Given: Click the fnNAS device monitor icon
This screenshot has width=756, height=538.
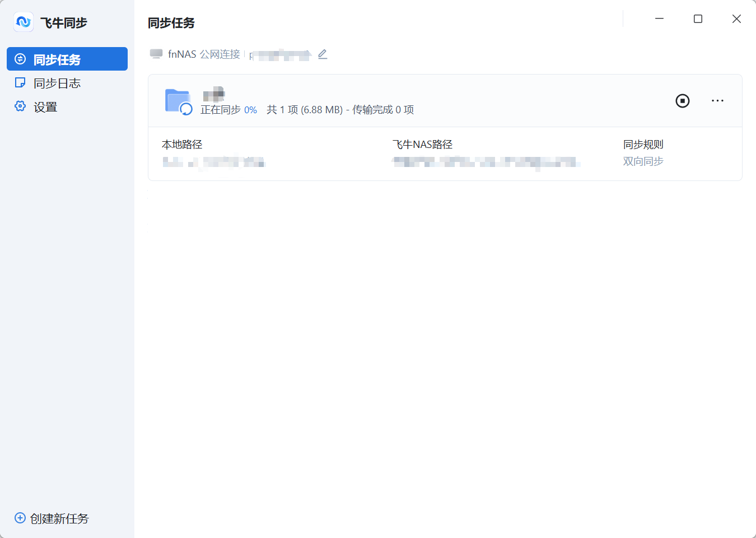Looking at the screenshot, I should [156, 54].
